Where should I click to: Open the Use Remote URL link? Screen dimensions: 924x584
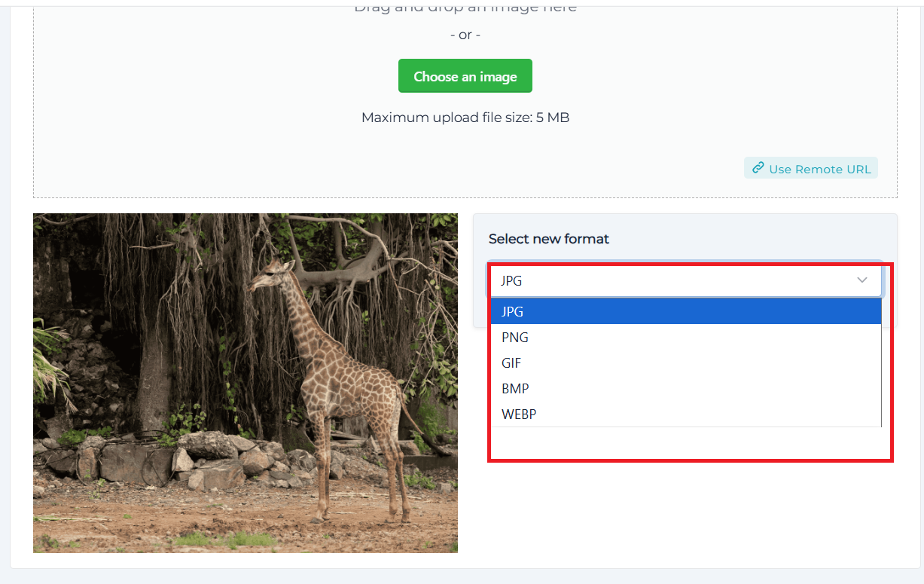coord(811,168)
